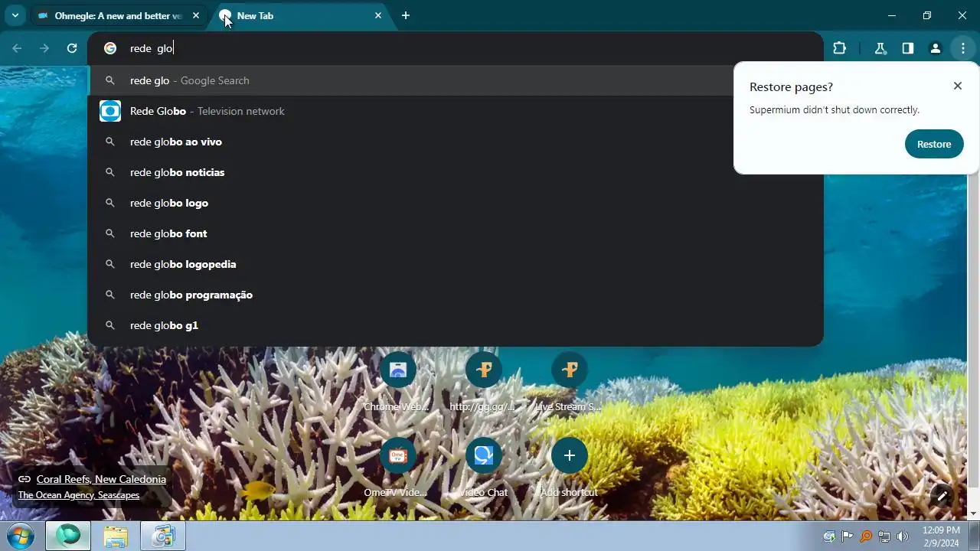The width and height of the screenshot is (980, 551).
Task: Select Rede Globo Television network suggestion
Action: (456, 111)
